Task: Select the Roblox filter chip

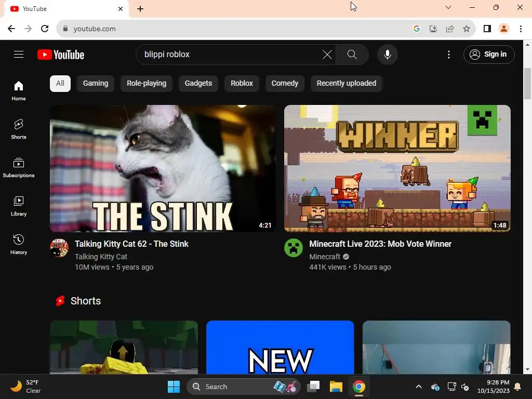Action: (x=242, y=84)
